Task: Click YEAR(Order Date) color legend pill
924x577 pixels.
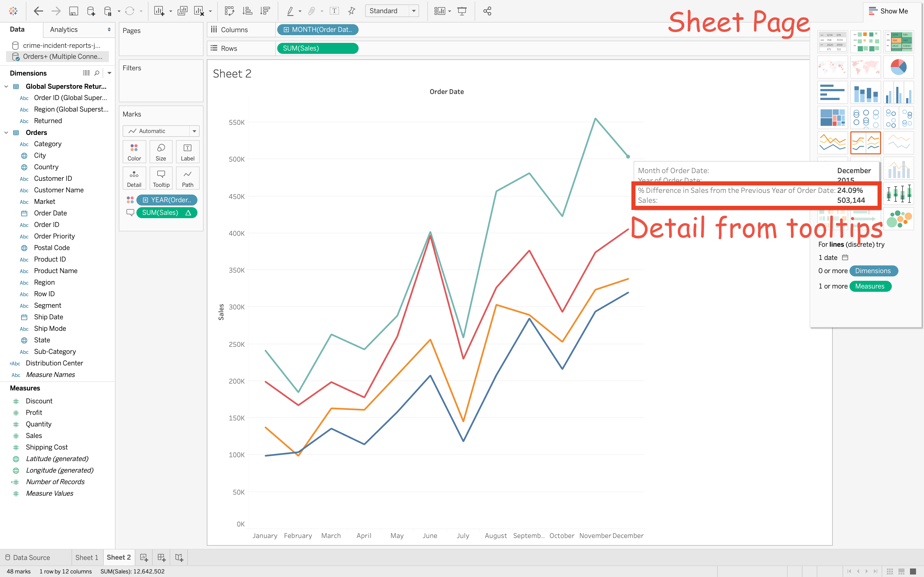Action: 167,200
